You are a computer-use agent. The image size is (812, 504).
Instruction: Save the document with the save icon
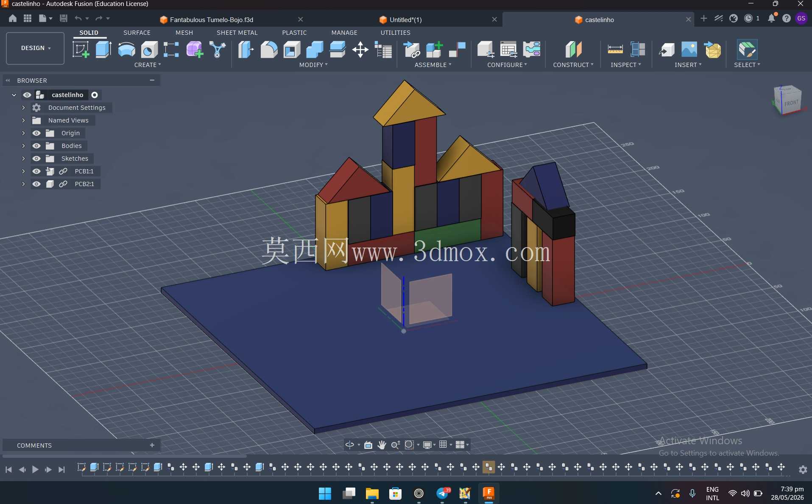tap(64, 18)
